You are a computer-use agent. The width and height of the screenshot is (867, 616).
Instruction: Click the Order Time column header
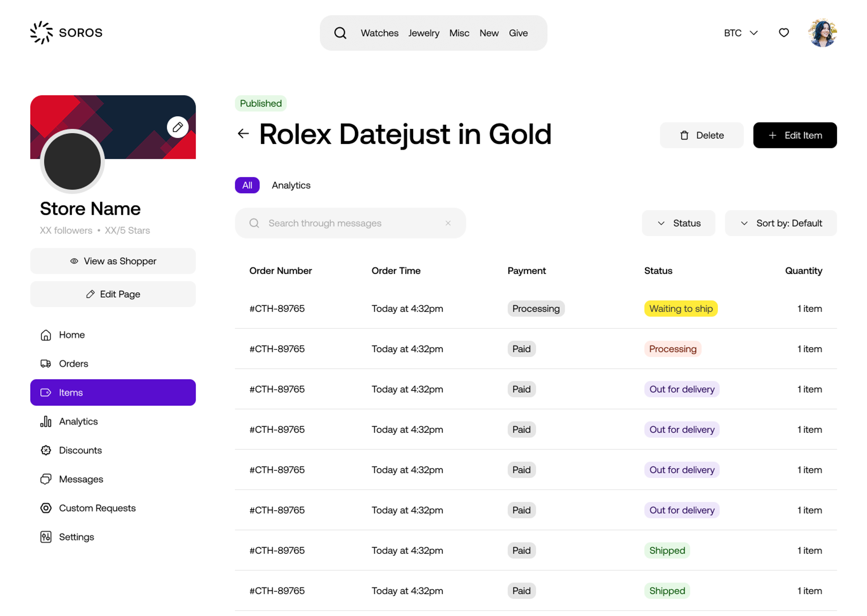click(396, 270)
